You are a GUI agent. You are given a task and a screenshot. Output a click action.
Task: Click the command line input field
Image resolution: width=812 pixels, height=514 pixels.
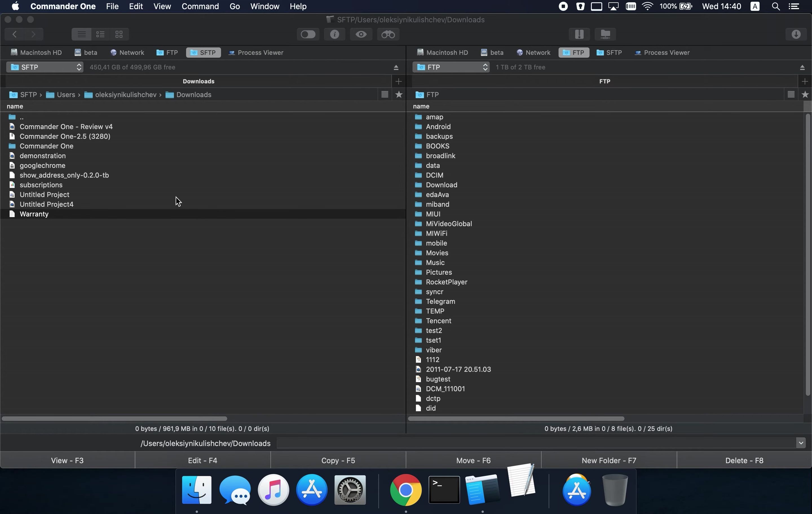536,443
